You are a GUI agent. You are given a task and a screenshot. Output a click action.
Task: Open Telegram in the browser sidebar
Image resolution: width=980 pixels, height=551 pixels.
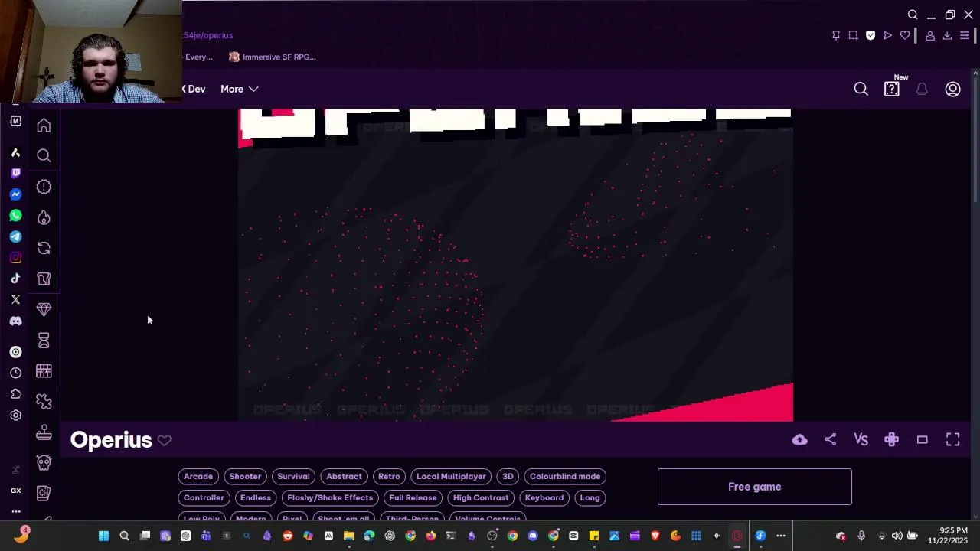(x=15, y=236)
